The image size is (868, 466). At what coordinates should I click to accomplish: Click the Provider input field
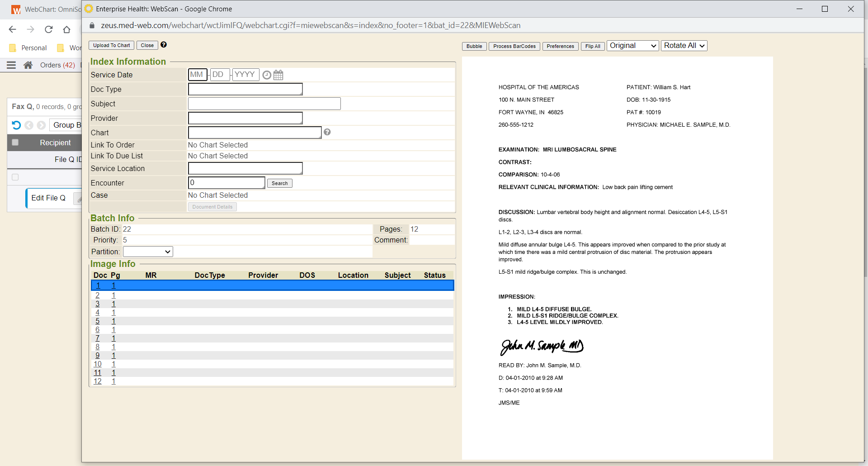[x=245, y=118]
